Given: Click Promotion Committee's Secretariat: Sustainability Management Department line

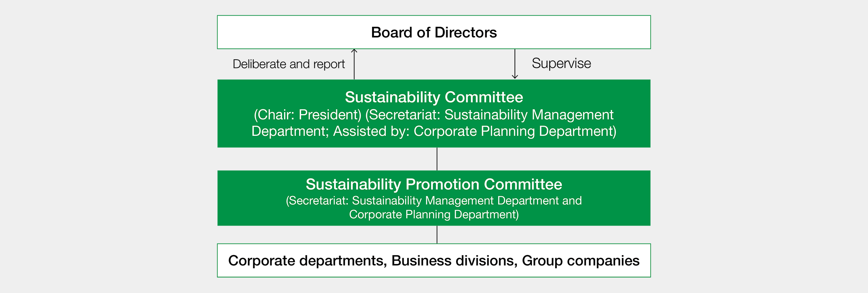Looking at the screenshot, I should 434,201.
